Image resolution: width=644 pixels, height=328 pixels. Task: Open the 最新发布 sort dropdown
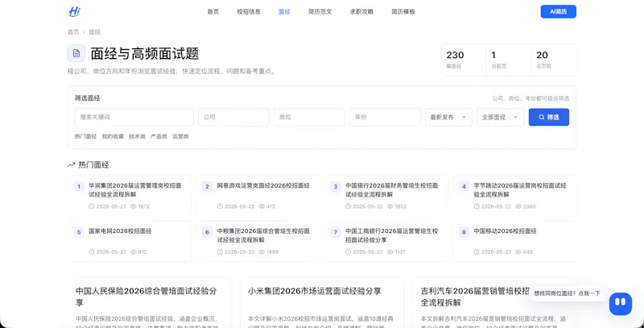coord(448,117)
